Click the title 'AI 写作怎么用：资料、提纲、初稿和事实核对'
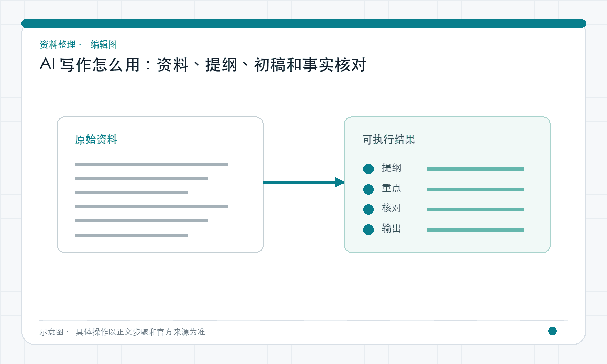607x364 pixels. (203, 65)
